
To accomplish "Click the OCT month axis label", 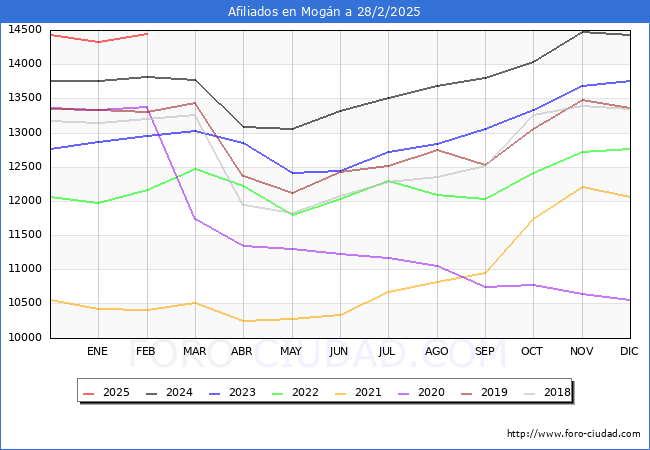I will coord(532,351).
